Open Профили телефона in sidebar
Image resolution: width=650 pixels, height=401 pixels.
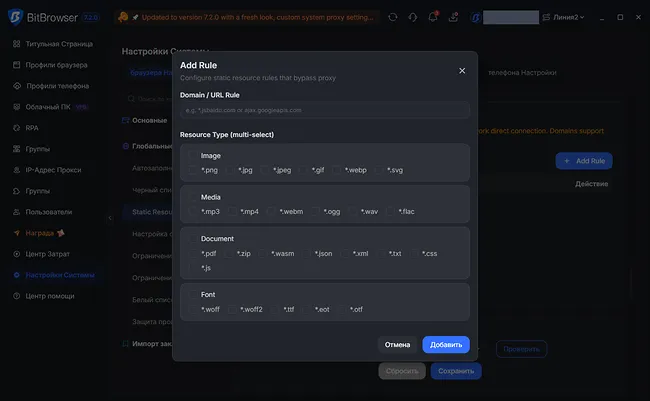pos(58,86)
